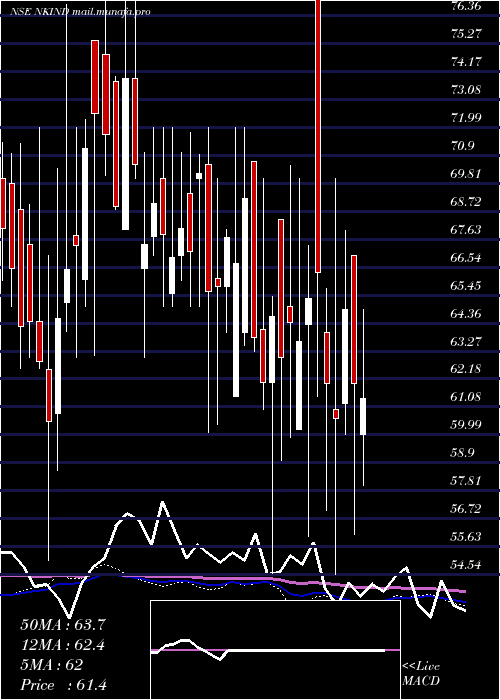Click the 74.17 price axis label
Viewport: 500px width, 700px height.
(x=466, y=62)
